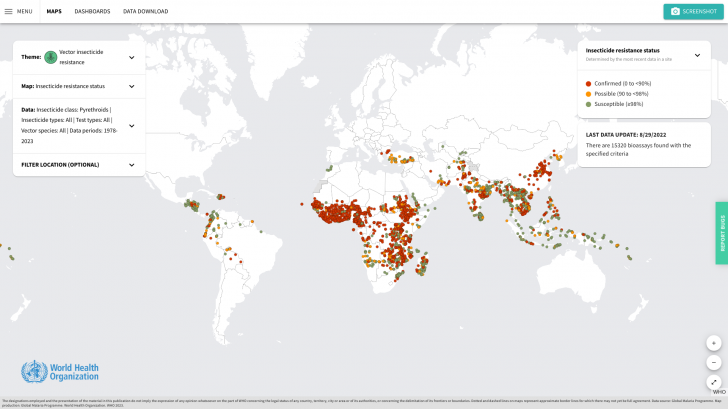Viewport: 728px width, 409px height.
Task: Open the hamburger MENU icon
Action: [9, 11]
